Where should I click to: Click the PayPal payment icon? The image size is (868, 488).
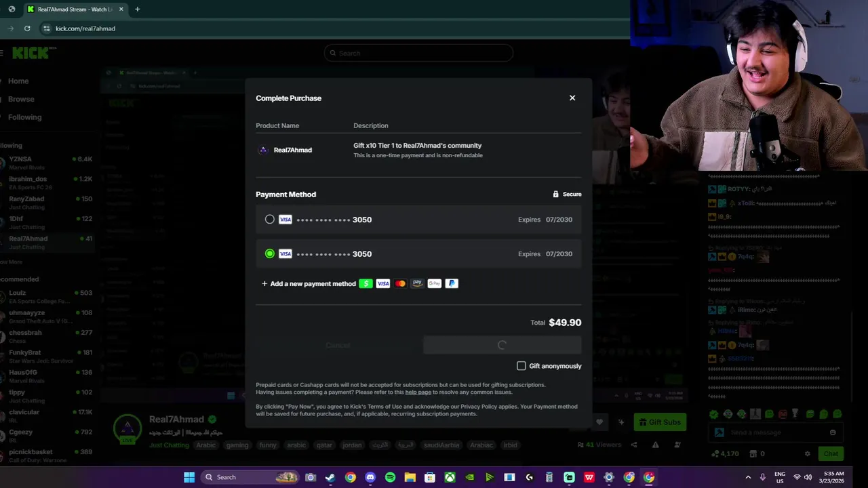452,284
